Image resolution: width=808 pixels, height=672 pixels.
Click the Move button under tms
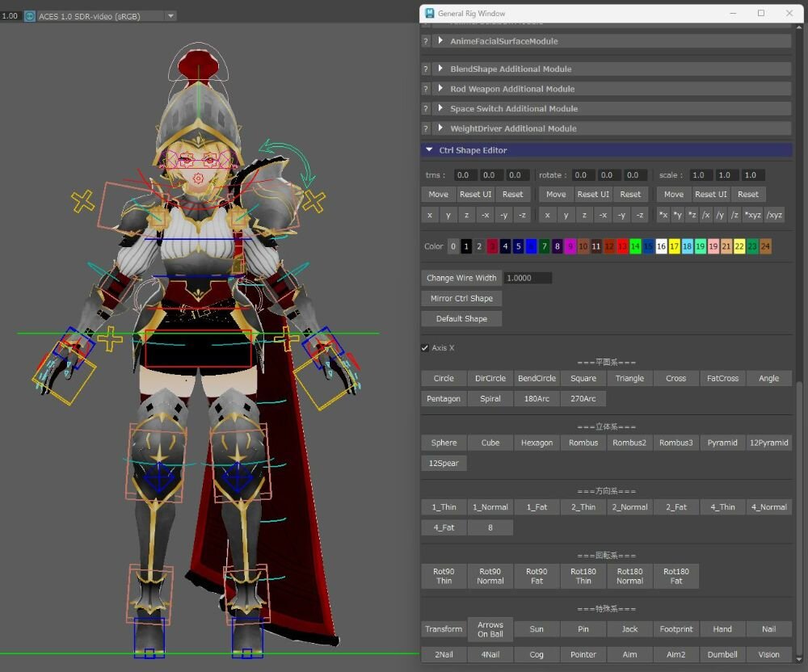[438, 195]
